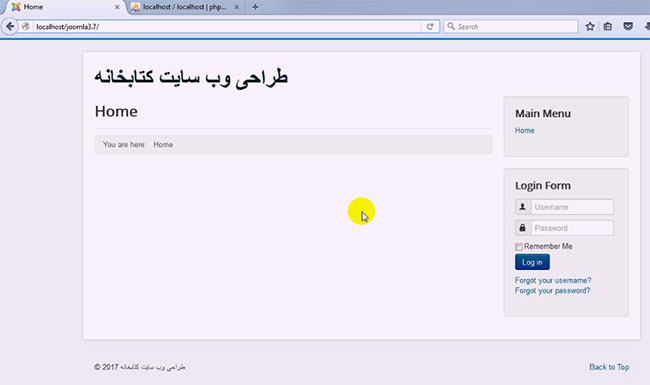This screenshot has height=385, width=650.
Task: Click the Back to Top link
Action: pos(609,367)
